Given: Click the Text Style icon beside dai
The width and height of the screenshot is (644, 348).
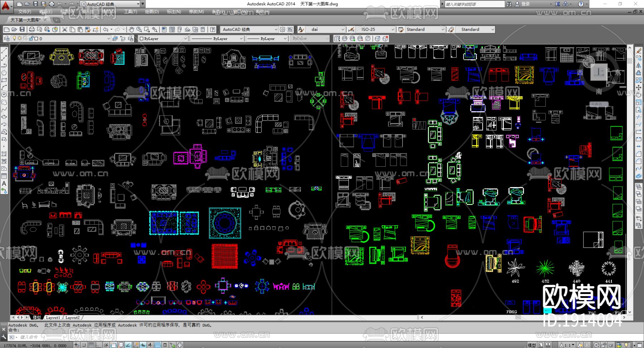Looking at the screenshot, I should click(301, 29).
